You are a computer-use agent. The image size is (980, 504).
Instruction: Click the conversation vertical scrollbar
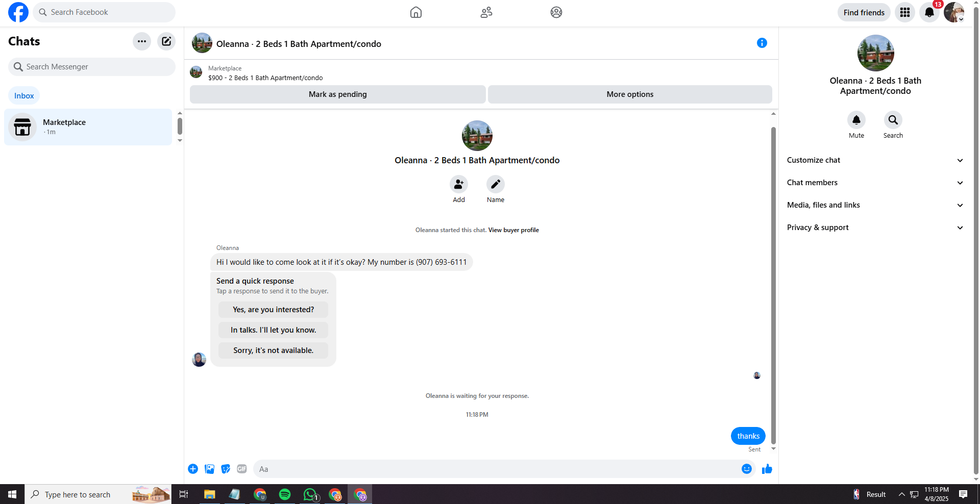(773, 286)
